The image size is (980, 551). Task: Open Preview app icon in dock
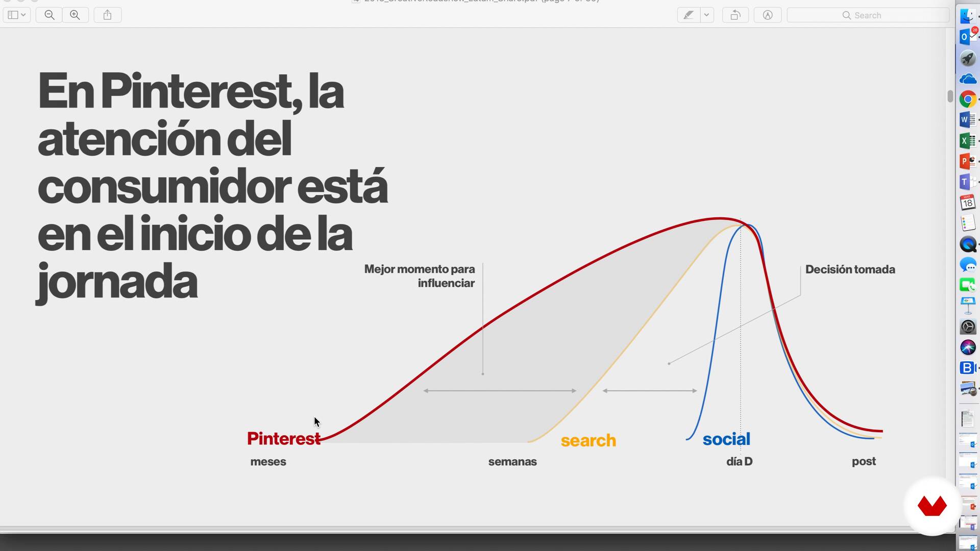coord(968,389)
